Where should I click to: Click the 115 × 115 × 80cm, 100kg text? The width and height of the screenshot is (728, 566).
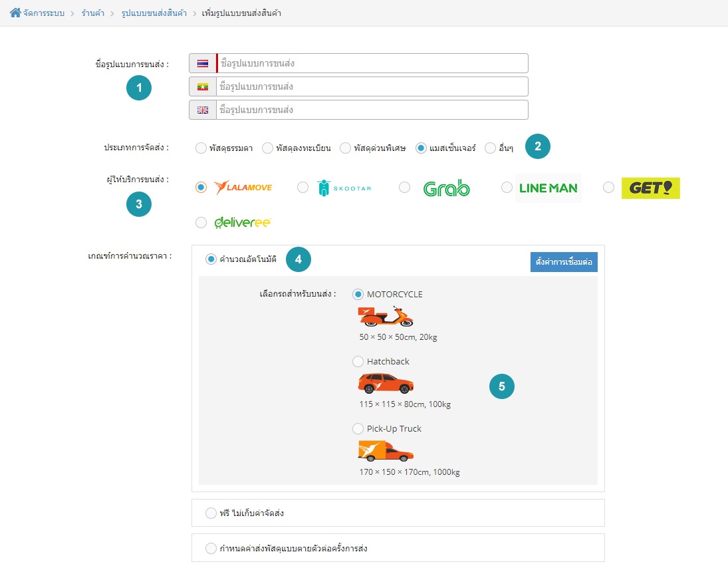click(405, 404)
